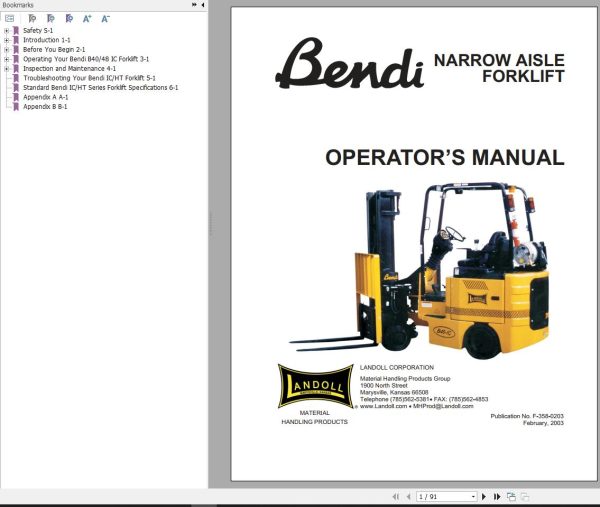Open Troubleshooting Your Bendi IC/HT Forklift bookmark
The image size is (600, 507).
(x=89, y=78)
